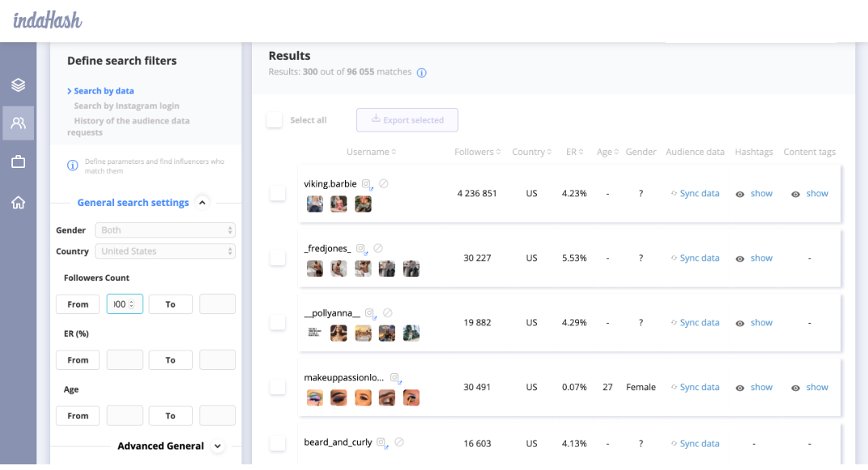Screen dimensions: 868x470
Task: Open Instagram profile icon for makeuppassionlo...
Action: click(x=395, y=378)
